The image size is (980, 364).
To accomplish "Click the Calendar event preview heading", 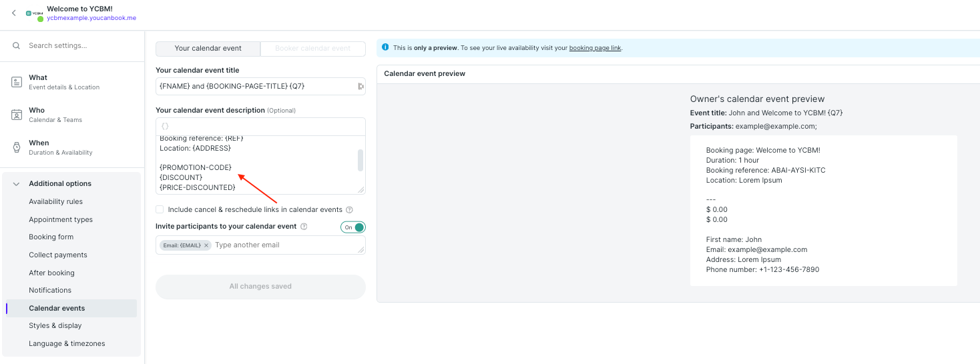I will 425,73.
